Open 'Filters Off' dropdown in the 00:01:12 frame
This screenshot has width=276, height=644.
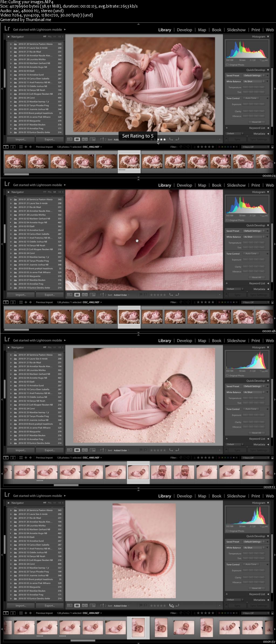(255, 458)
